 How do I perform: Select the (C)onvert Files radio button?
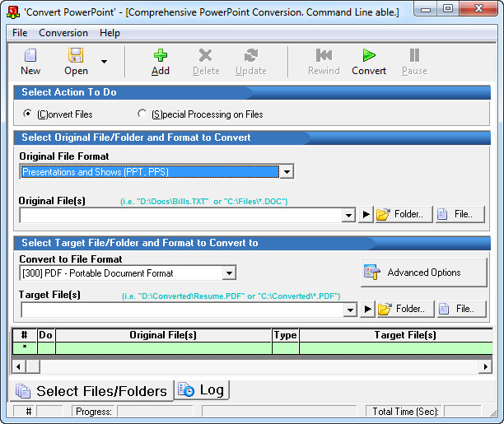click(x=28, y=114)
